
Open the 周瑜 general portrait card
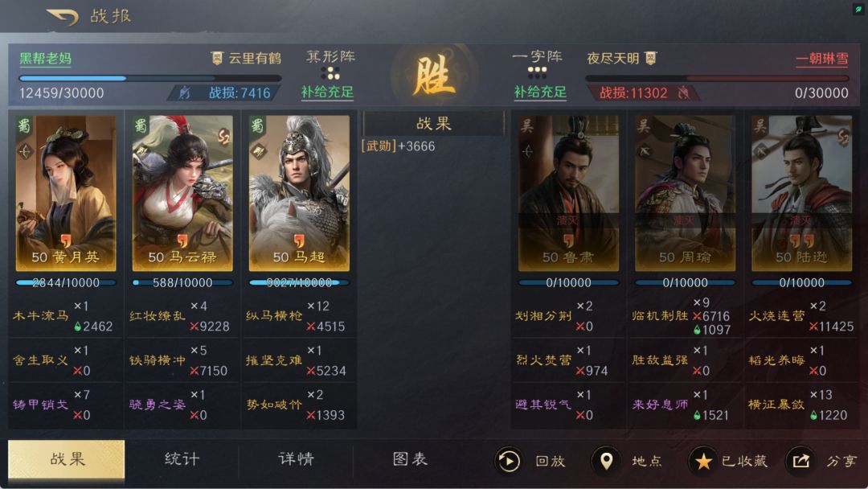685,193
